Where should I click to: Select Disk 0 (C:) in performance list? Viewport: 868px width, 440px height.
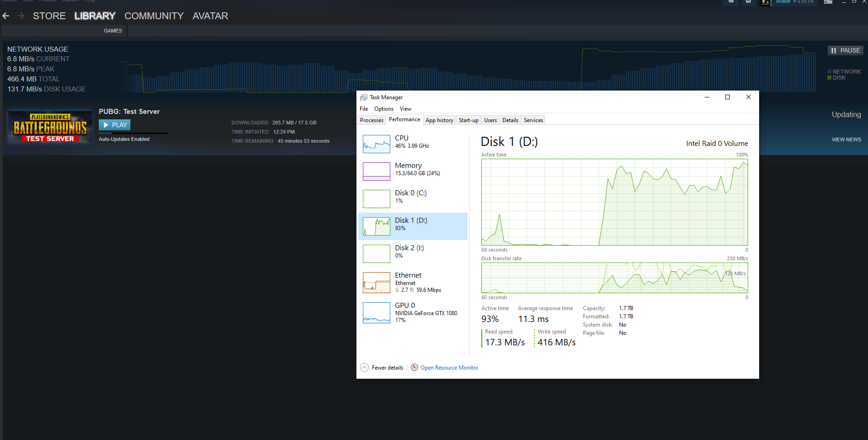[413, 199]
